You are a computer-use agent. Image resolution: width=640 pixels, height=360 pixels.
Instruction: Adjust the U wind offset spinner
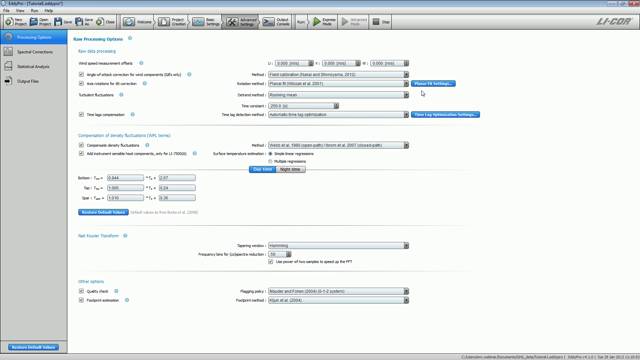[294, 63]
